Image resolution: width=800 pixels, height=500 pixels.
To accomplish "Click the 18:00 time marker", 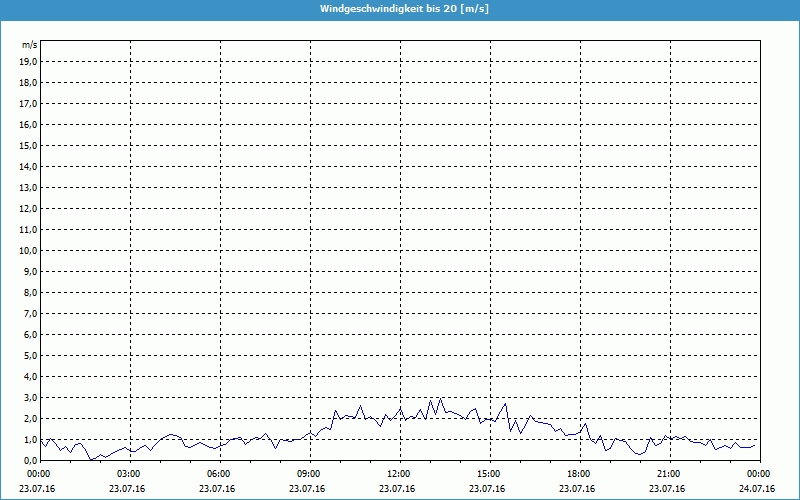I will [x=577, y=474].
